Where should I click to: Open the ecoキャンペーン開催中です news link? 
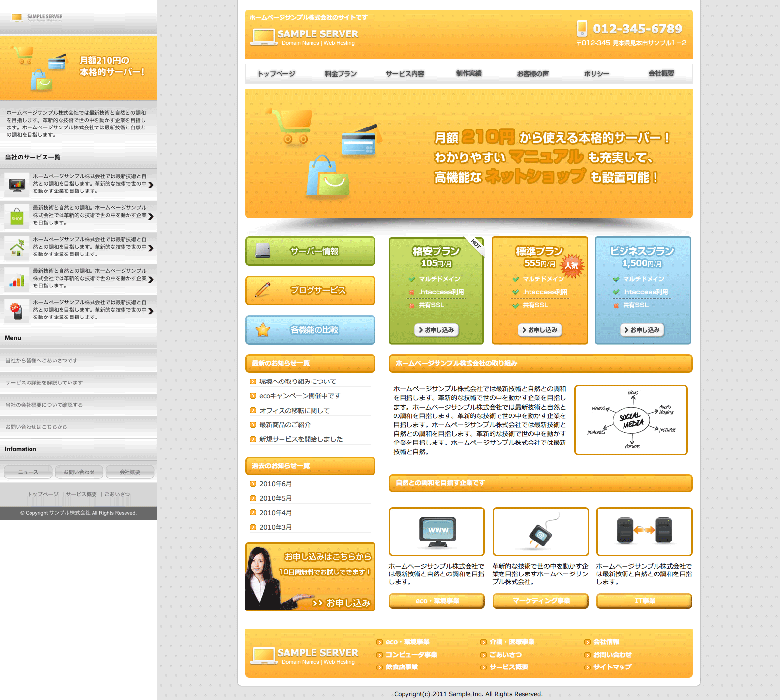coord(300,396)
